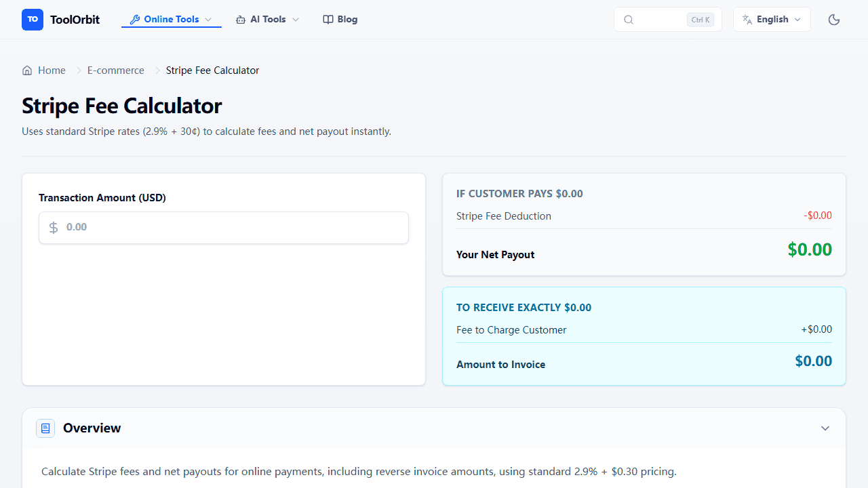The height and width of the screenshot is (488, 868).
Task: Click the translate icon beside English
Action: [747, 20]
